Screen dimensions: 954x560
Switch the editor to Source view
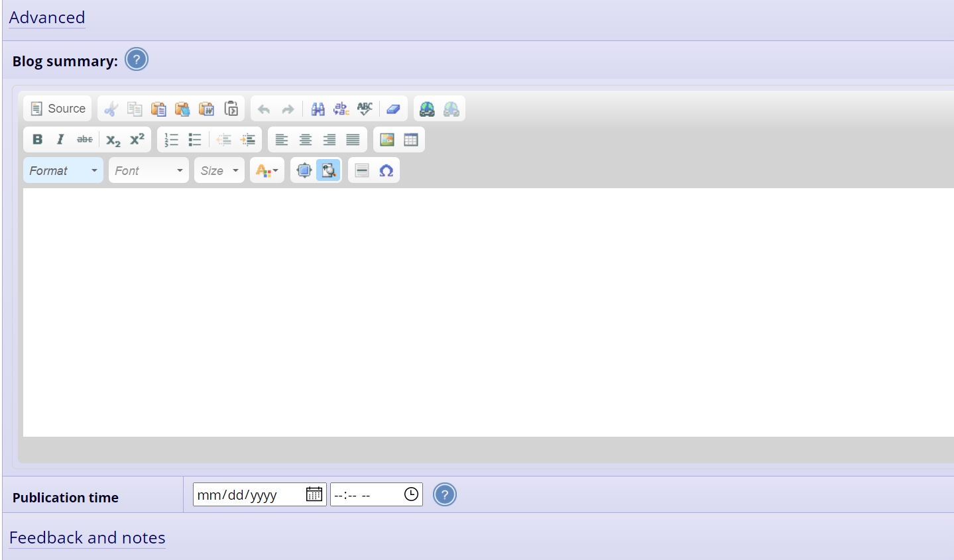tap(58, 109)
